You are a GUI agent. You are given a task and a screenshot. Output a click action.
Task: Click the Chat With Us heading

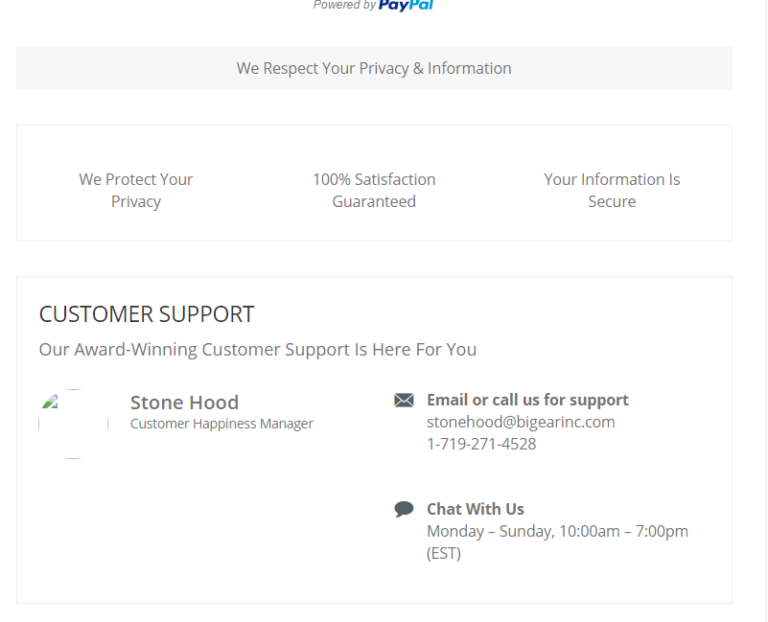coord(475,509)
